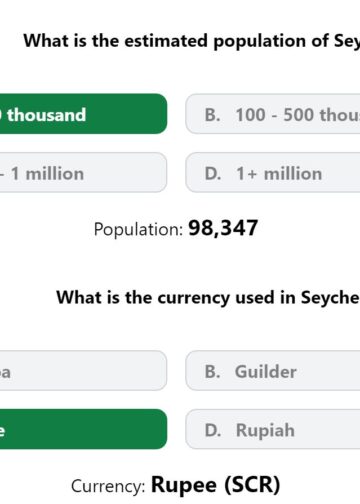Select answer D '1+ million'
360x504 pixels.
click(273, 172)
